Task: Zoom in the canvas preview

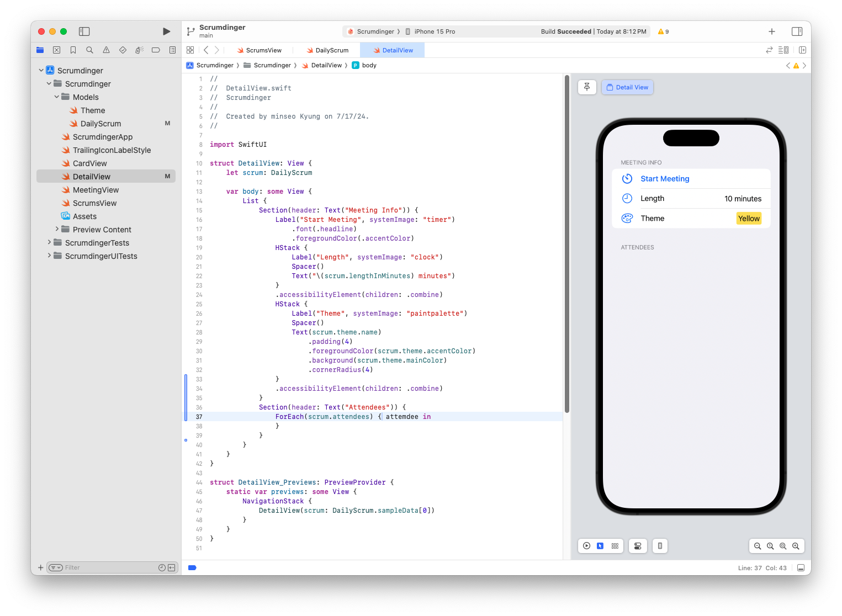Action: coord(796,546)
